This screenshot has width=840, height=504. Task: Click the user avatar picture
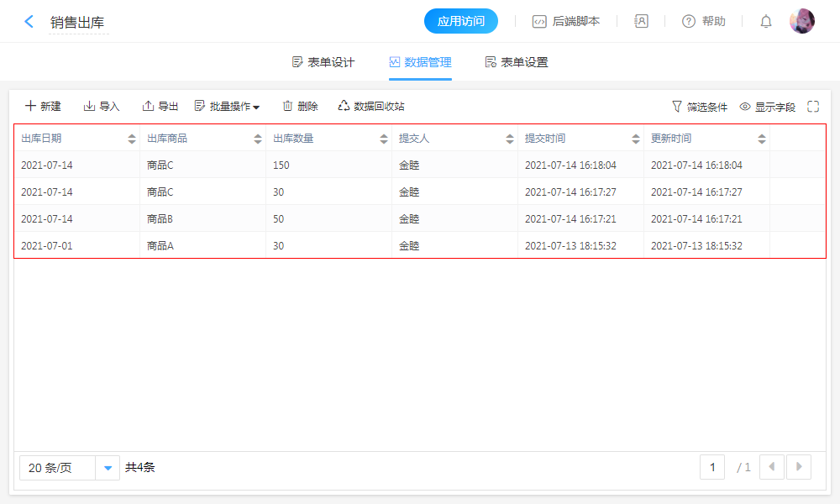tap(801, 21)
